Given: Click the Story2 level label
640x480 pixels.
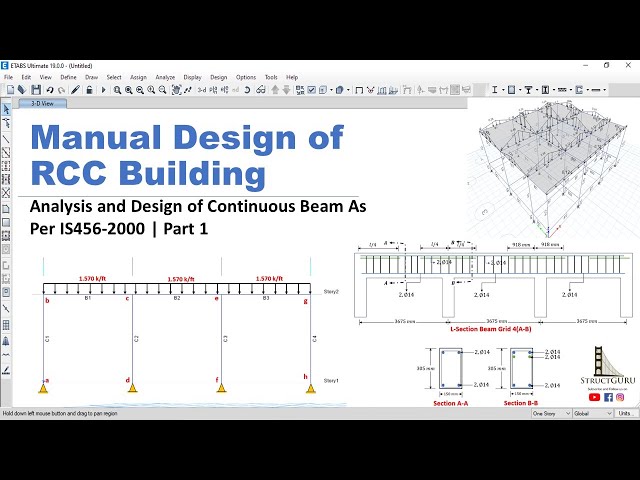Looking at the screenshot, I should coord(331,291).
